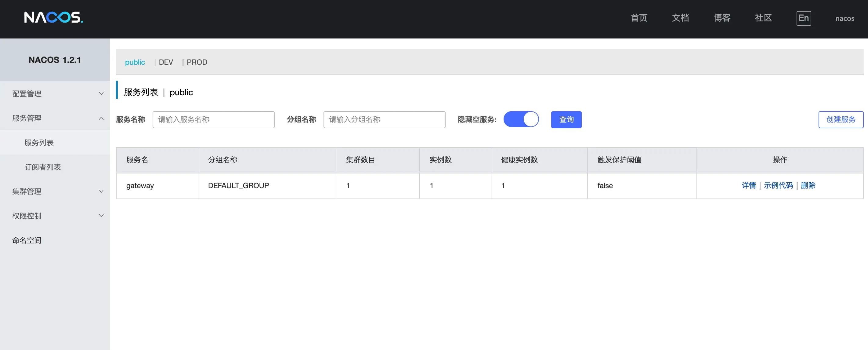Click the 健康实例数 column header
Screen dimensions: 868x350
[x=539, y=160]
